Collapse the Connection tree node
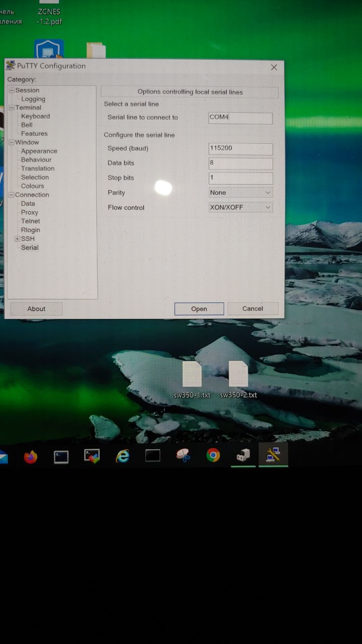This screenshot has width=362, height=644. [12, 195]
